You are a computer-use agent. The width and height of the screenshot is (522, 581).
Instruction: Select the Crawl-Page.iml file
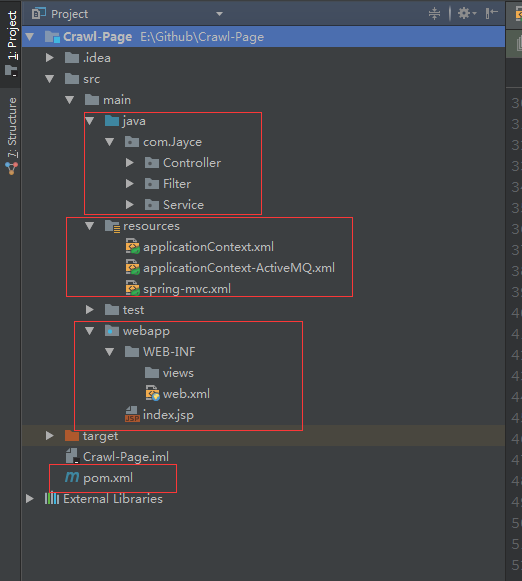[117, 456]
